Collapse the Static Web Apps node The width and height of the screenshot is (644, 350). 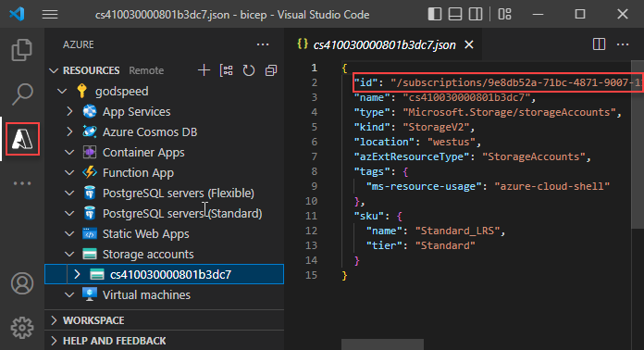[69, 233]
